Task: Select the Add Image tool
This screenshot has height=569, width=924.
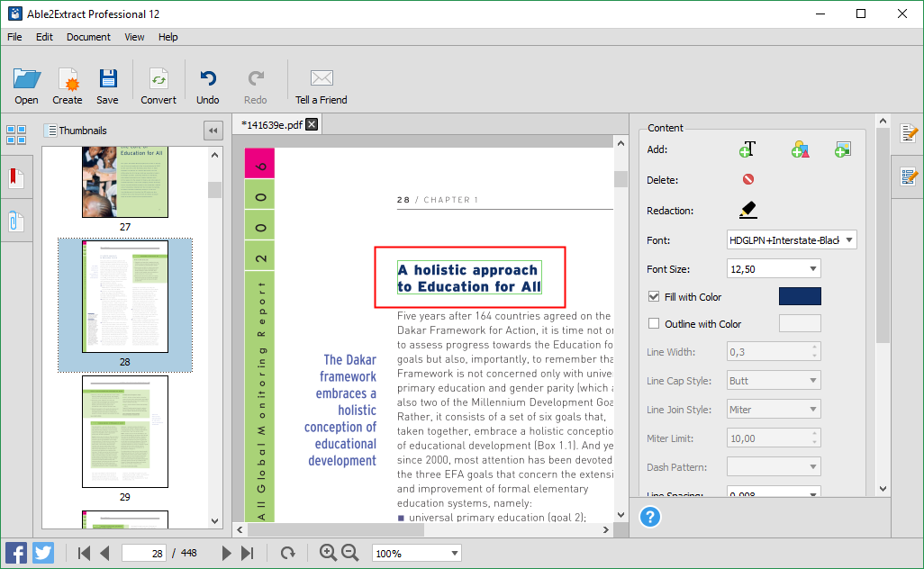Action: point(842,149)
